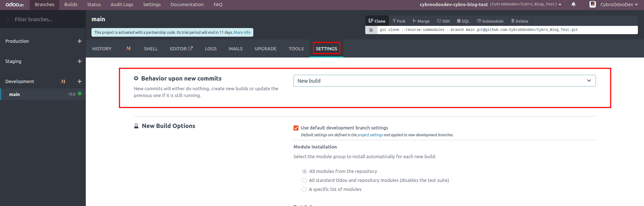This screenshot has width=644, height=206.
Task: Click the Development section header
Action: 20,81
